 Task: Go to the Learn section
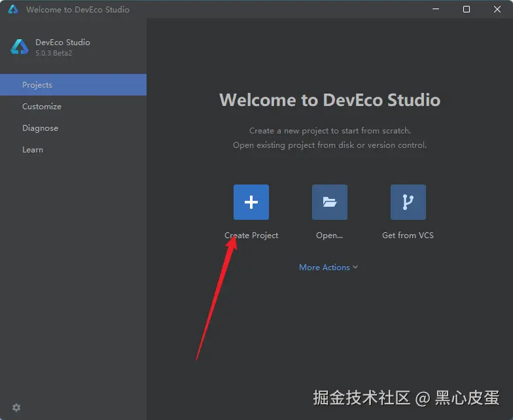click(73, 149)
